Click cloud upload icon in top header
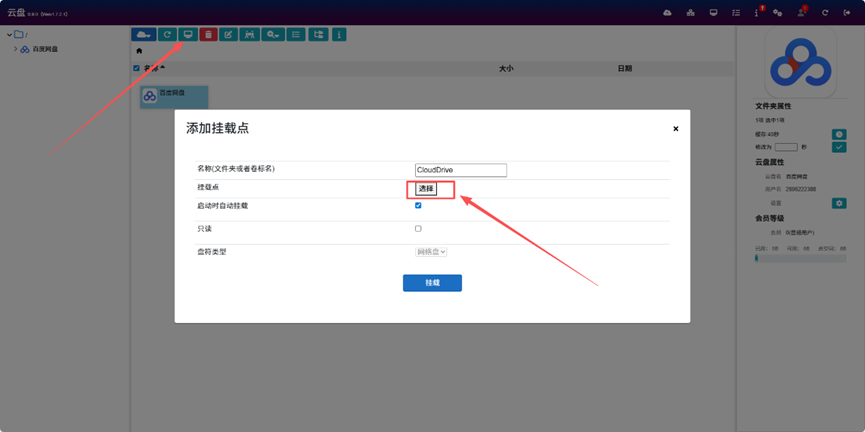The width and height of the screenshot is (865, 432). (x=667, y=13)
